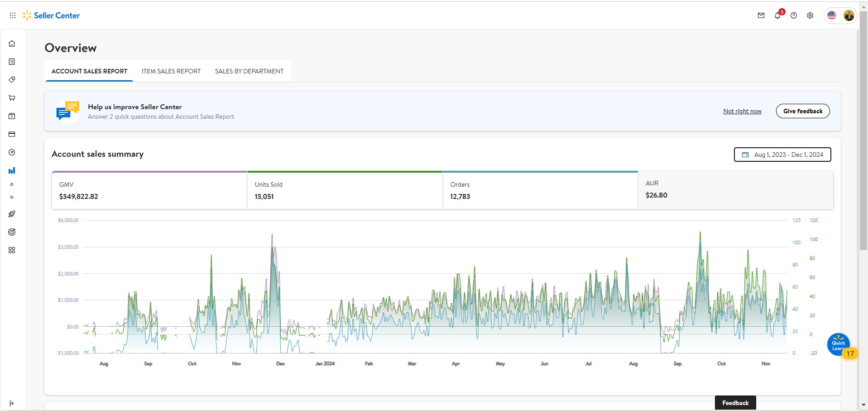Open the target icon in sidebar

(x=12, y=232)
